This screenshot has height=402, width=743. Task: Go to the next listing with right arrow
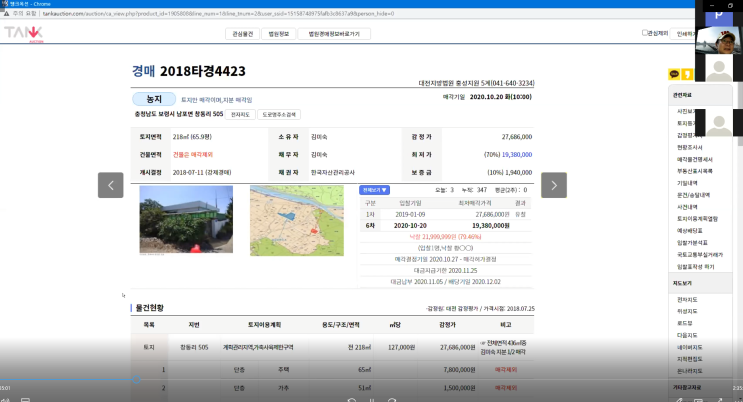point(554,185)
